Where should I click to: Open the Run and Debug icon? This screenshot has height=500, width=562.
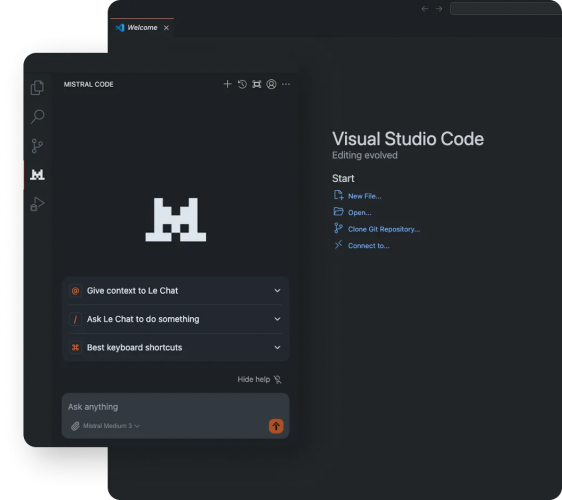37,204
